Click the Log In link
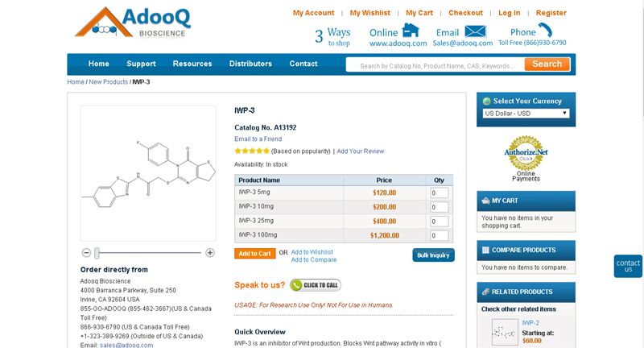 tap(510, 13)
